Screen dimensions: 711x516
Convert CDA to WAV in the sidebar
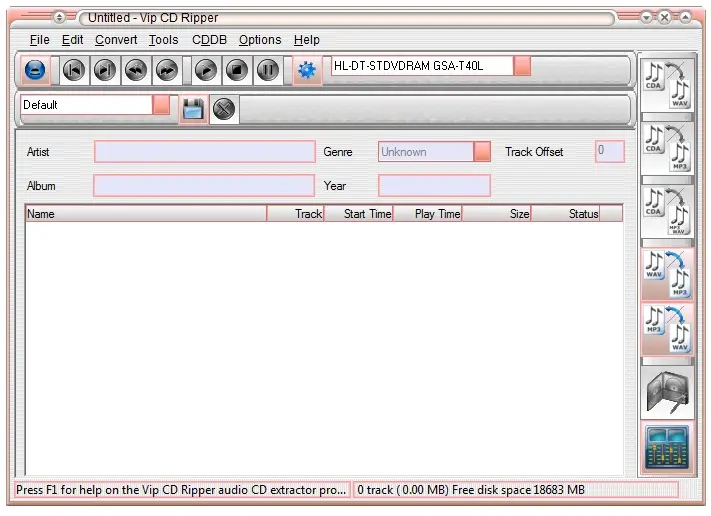click(667, 85)
